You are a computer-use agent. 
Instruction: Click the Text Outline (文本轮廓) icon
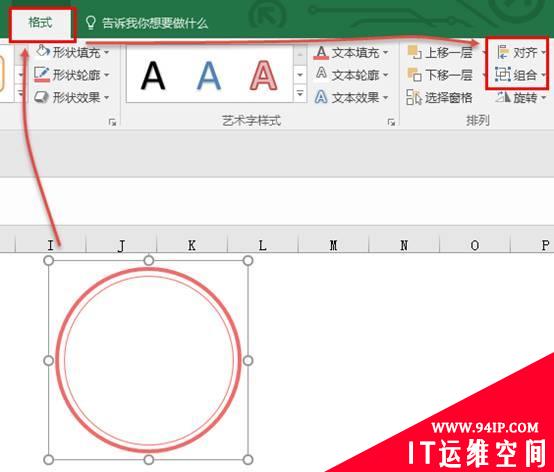pyautogui.click(x=321, y=74)
